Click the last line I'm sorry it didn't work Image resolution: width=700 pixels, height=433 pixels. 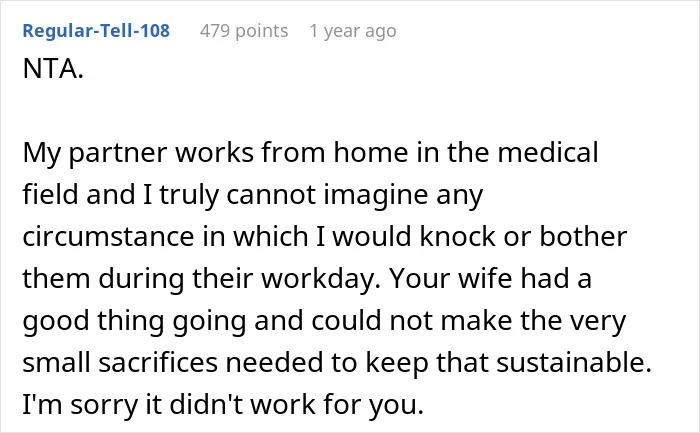(x=223, y=405)
